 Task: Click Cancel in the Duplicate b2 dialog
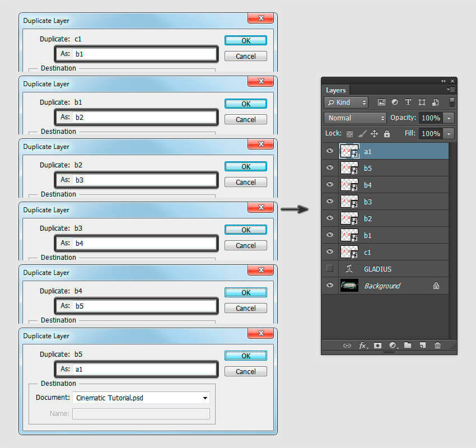coord(246,182)
